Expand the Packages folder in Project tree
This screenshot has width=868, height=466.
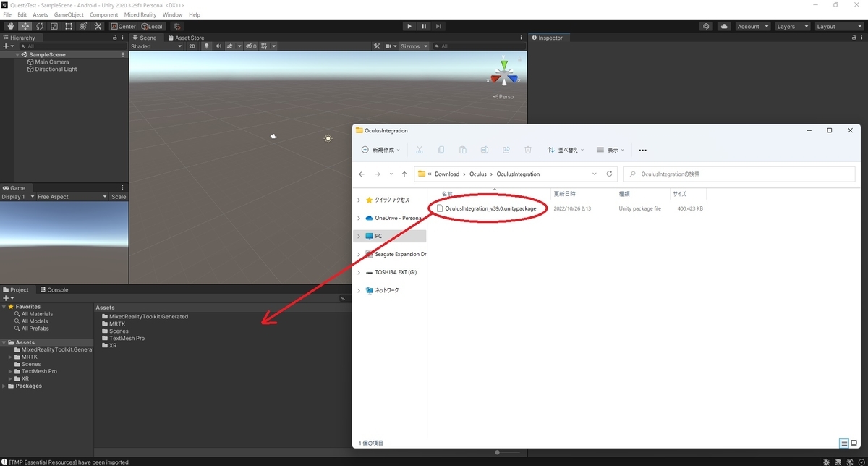click(x=4, y=386)
